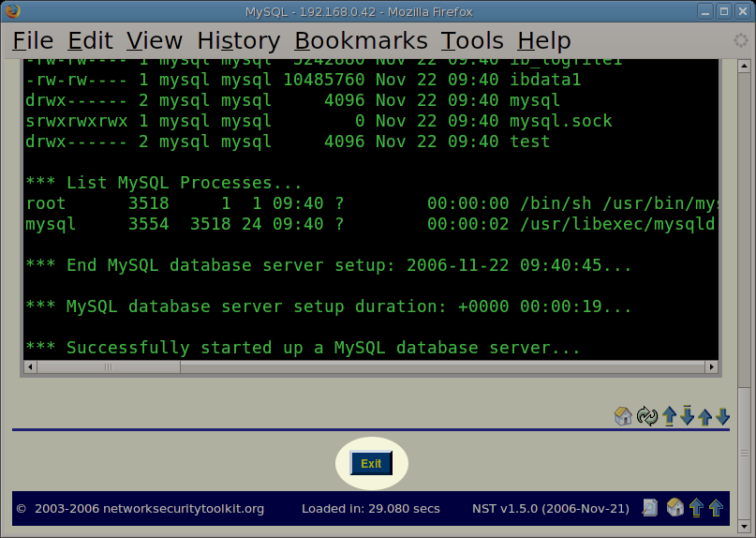The image size is (756, 538).
Task: Click the house icon in the dark footer
Action: pyautogui.click(x=674, y=508)
